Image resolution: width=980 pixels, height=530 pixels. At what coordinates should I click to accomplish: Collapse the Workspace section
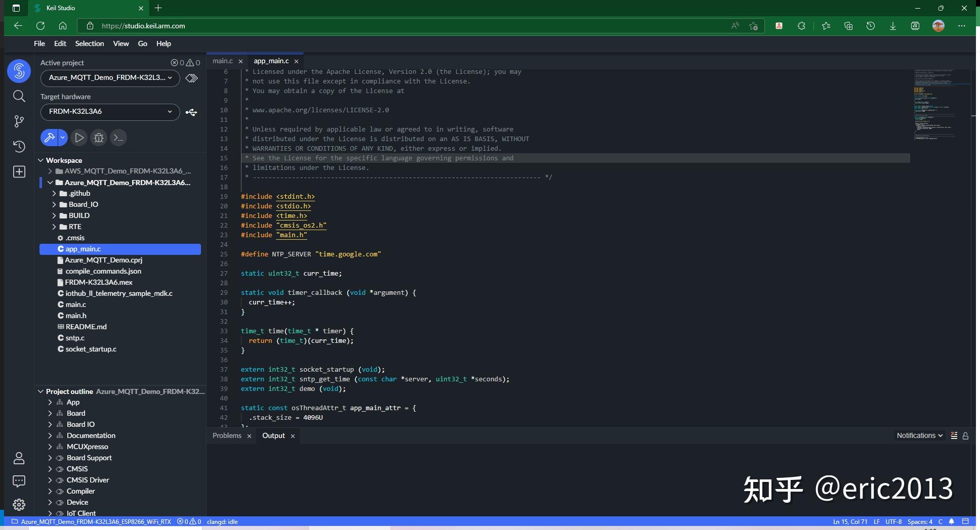click(41, 160)
